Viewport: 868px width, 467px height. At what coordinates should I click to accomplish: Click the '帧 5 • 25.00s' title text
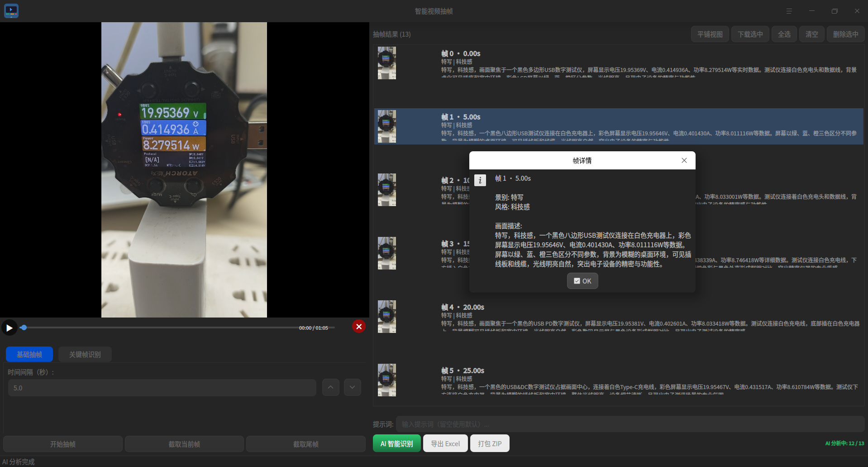click(x=463, y=371)
